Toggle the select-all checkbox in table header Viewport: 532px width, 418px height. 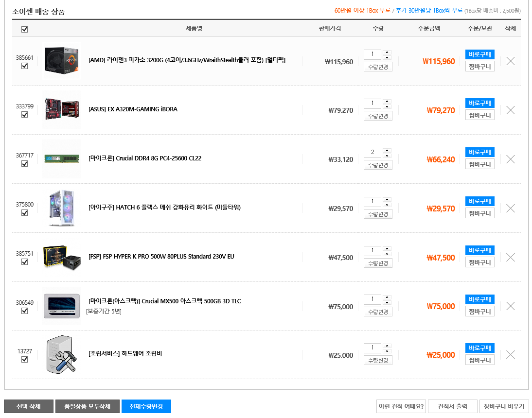[25, 29]
